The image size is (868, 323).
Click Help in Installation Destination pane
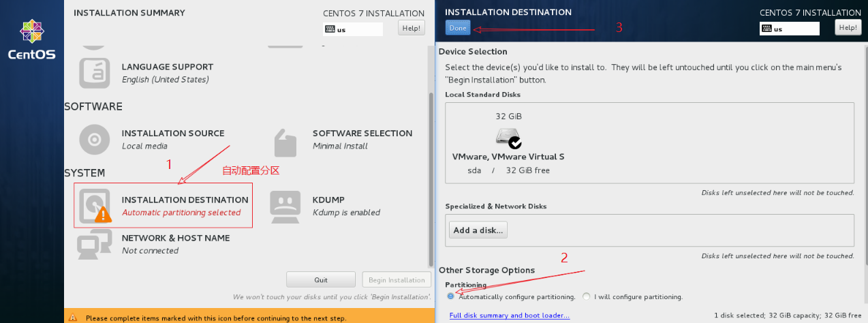[848, 27]
